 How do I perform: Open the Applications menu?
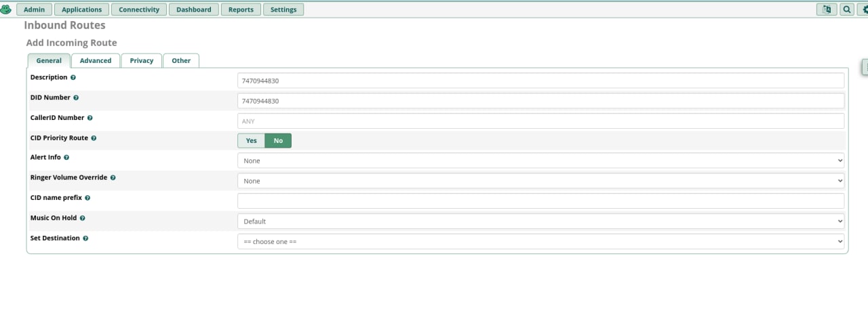click(x=81, y=9)
